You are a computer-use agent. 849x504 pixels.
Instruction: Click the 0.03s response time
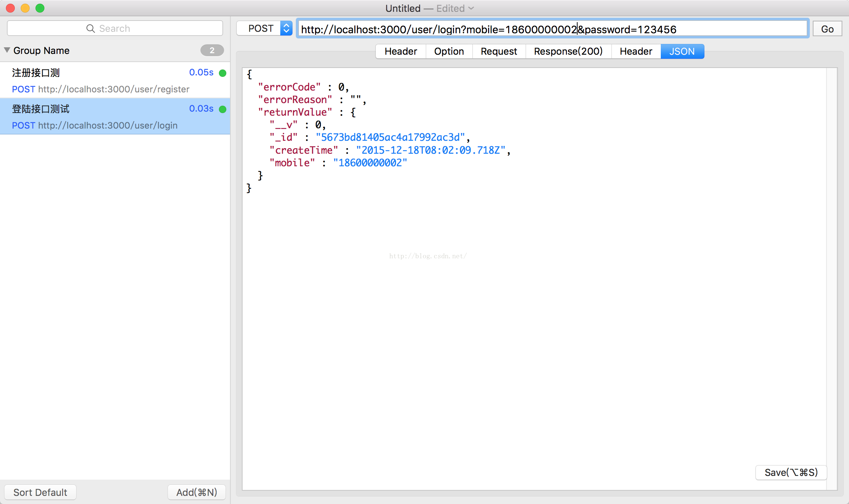(x=201, y=109)
